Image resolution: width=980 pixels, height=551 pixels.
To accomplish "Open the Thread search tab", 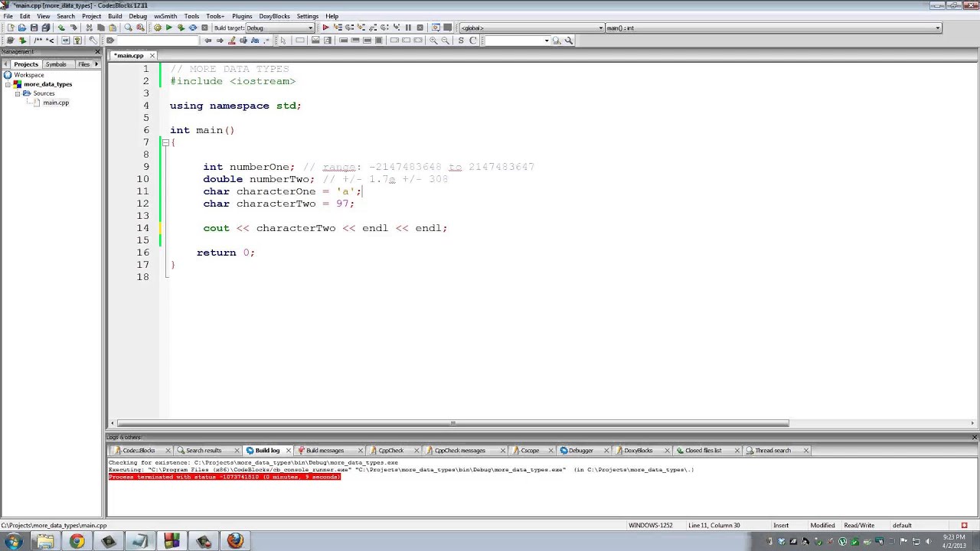I will [773, 451].
